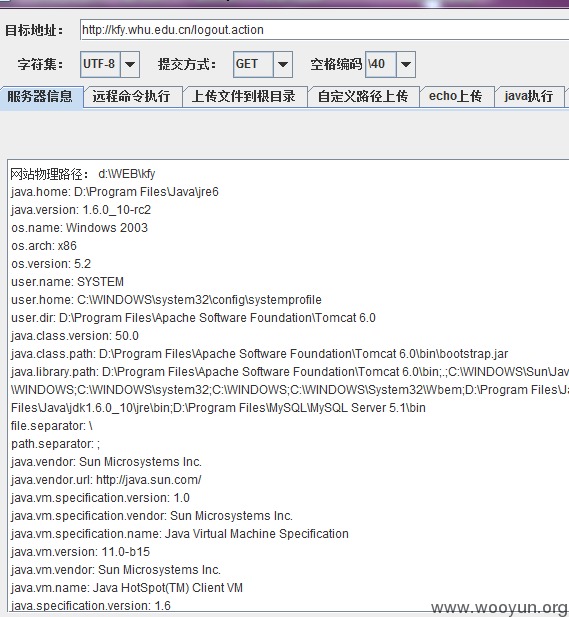Image resolution: width=569 pixels, height=617 pixels.
Task: Click the java.class.path bootstrap.jar line
Action: point(259,354)
